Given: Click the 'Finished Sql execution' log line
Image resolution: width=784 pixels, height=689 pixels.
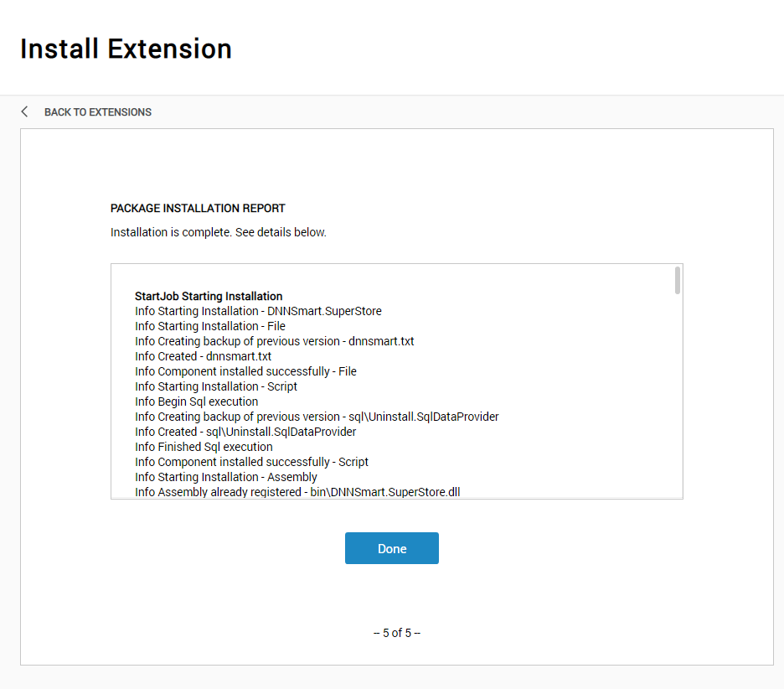Looking at the screenshot, I should 204,447.
